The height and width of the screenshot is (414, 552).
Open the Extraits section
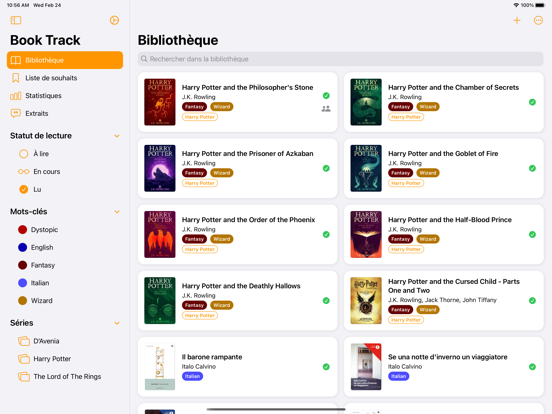point(65,113)
